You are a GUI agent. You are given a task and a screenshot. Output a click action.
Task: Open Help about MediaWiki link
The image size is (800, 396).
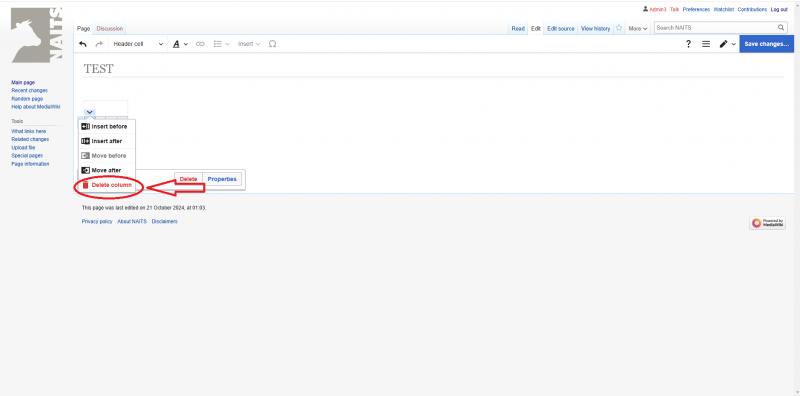(36, 107)
